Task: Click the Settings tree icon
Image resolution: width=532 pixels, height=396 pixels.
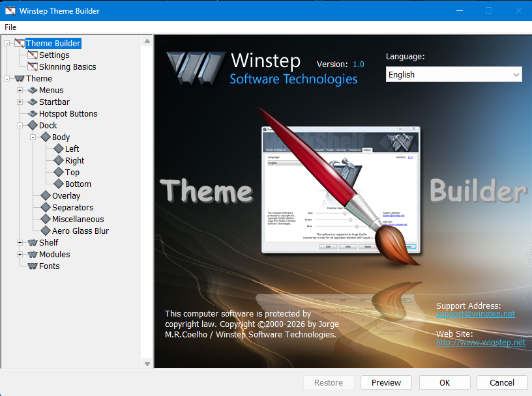Action: (x=33, y=55)
